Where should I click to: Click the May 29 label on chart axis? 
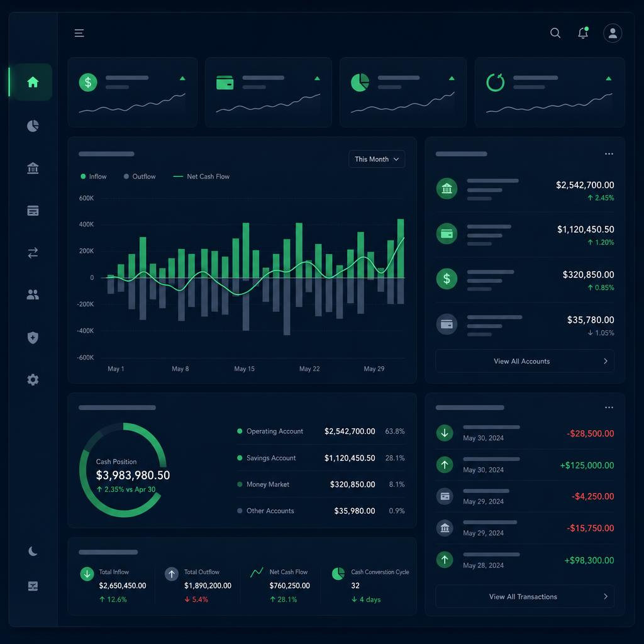[374, 369]
